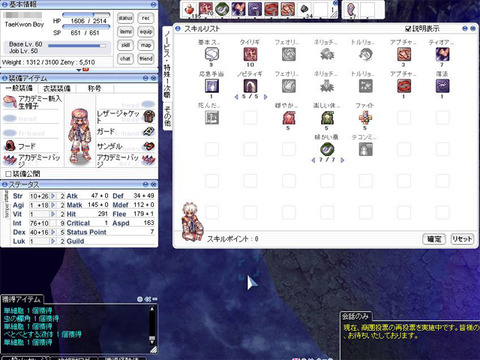Click the SP gauge bar
The width and height of the screenshot is (480, 360).
(x=86, y=27)
